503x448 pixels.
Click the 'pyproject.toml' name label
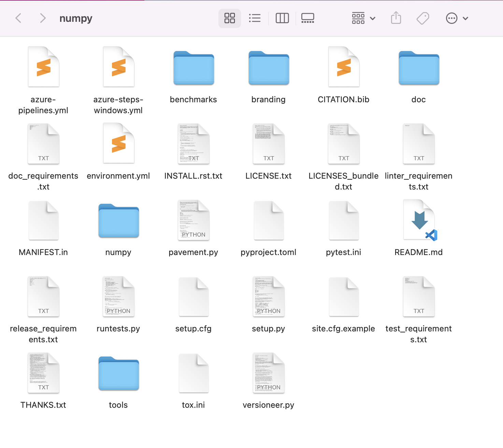(x=269, y=252)
